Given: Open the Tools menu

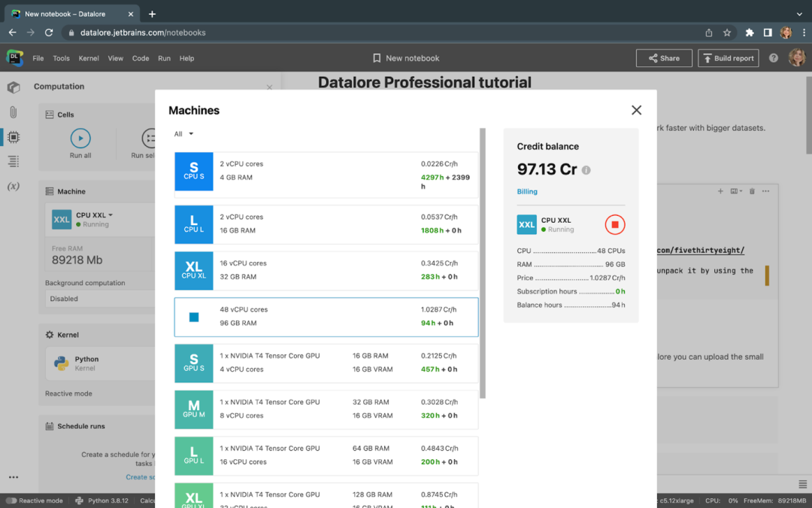Looking at the screenshot, I should click(x=61, y=58).
